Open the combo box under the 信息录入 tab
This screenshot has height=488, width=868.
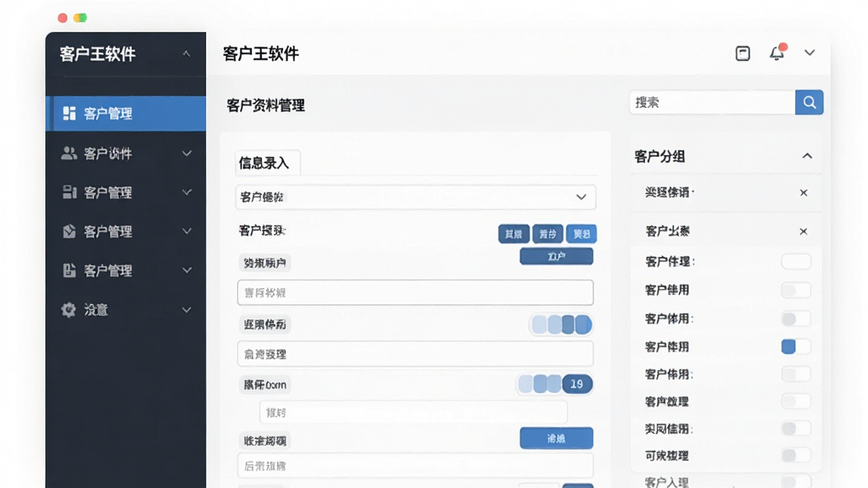click(415, 197)
